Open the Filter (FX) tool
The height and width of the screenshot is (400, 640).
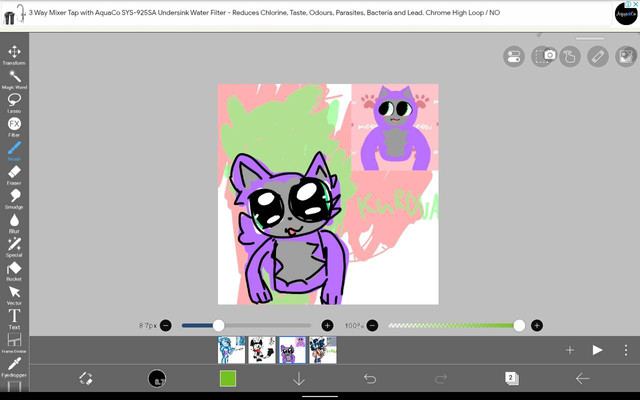coord(14,125)
